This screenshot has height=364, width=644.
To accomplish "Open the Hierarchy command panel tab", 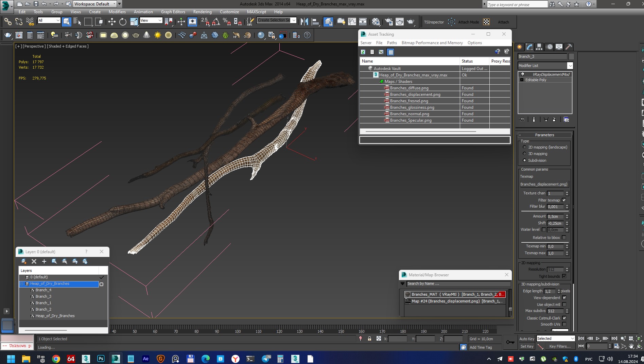I will (x=539, y=47).
